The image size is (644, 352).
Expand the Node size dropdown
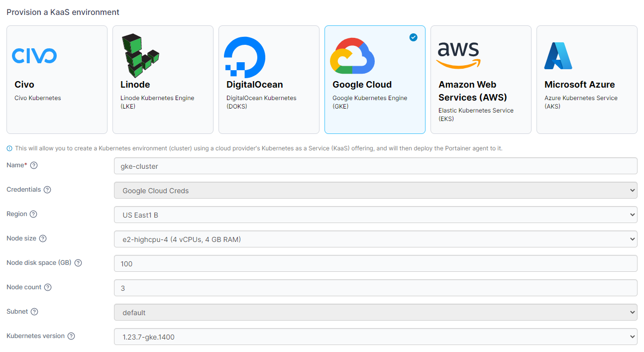375,238
